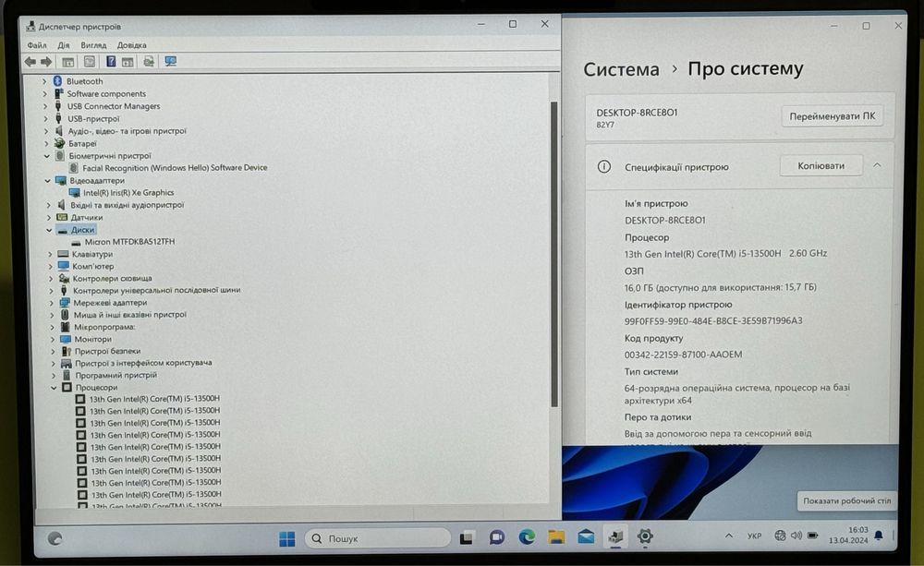Switch to Settings gear on taskbar
The image size is (924, 566).
[x=645, y=536]
